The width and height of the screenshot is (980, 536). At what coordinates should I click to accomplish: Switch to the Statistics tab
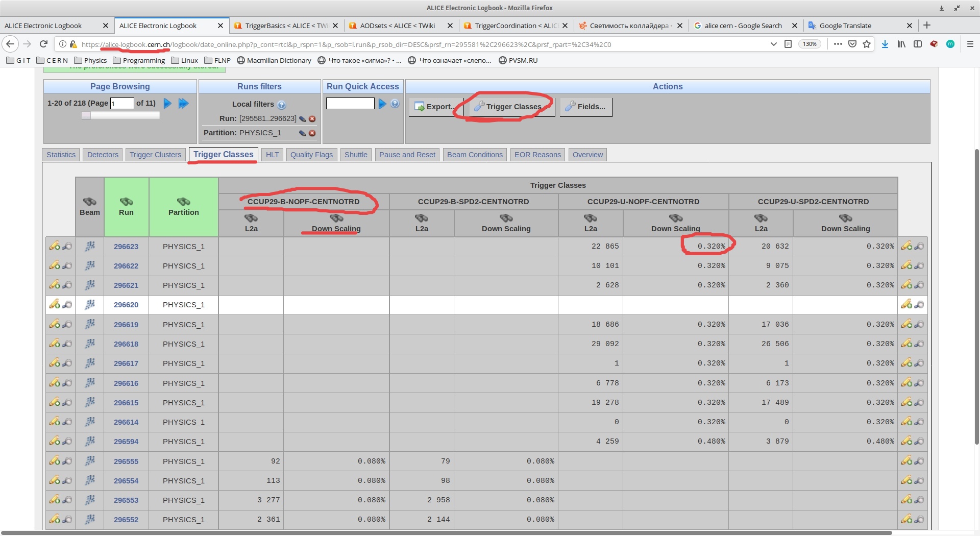click(61, 155)
